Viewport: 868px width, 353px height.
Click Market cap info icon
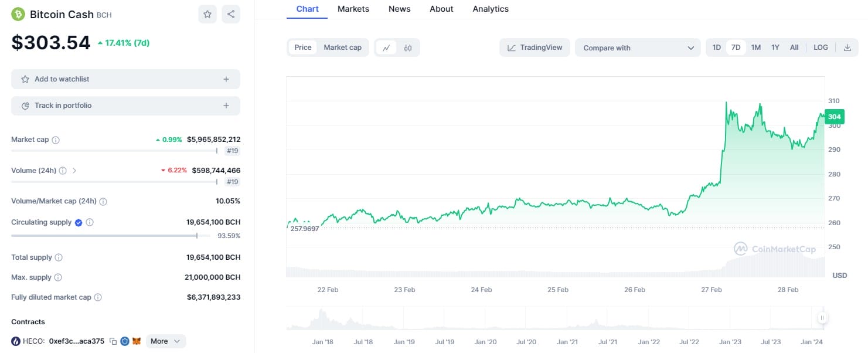[56, 140]
